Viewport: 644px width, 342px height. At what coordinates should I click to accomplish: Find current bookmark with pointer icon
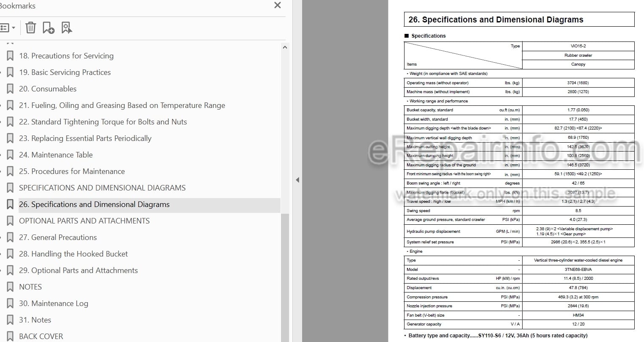(66, 28)
